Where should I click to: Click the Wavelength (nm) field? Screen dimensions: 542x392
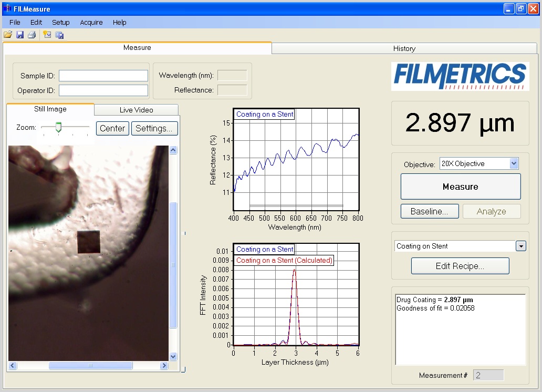(x=232, y=76)
